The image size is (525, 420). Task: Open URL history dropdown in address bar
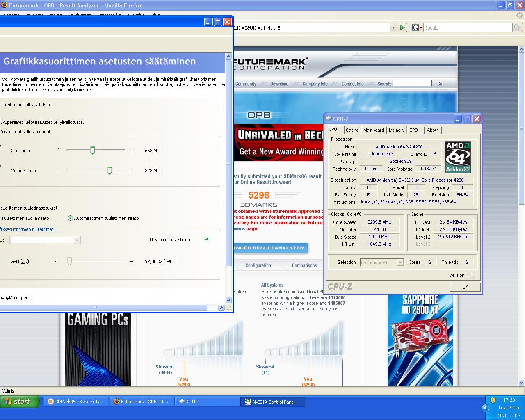pos(393,27)
